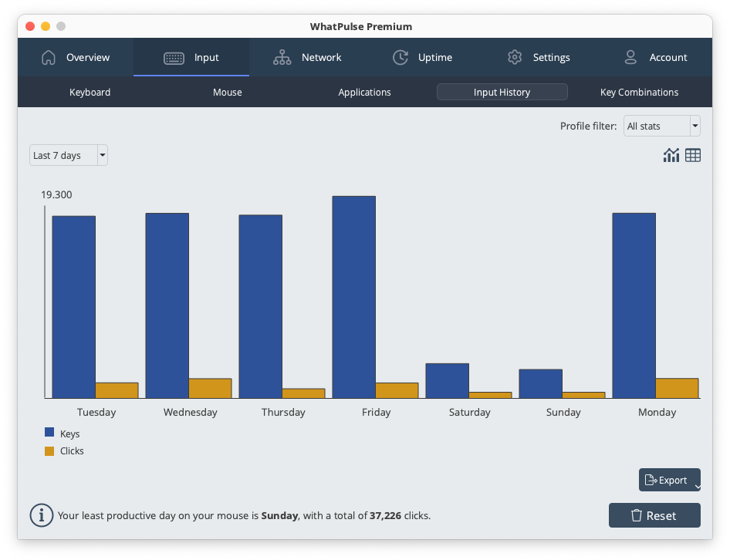Click the Settings gear icon
Image resolution: width=730 pixels, height=560 pixels.
coord(515,58)
